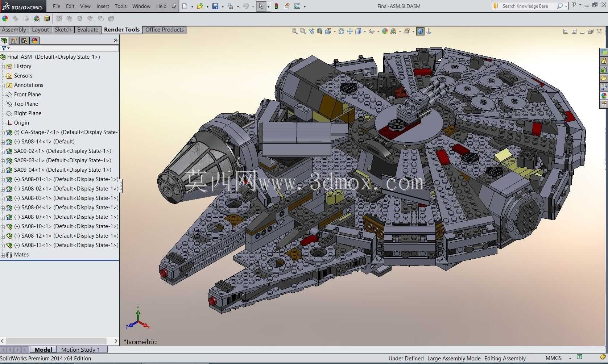Expand the FeatureManager panel with double chevron

point(116,41)
